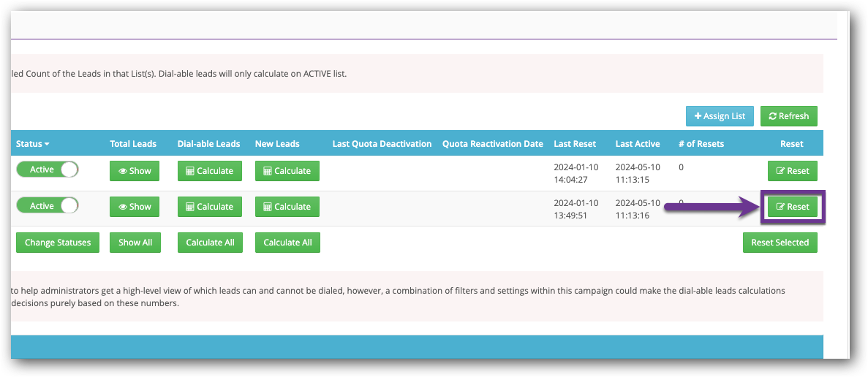The height and width of the screenshot is (377, 868).
Task: Toggle the first row Active switch
Action: click(x=48, y=170)
